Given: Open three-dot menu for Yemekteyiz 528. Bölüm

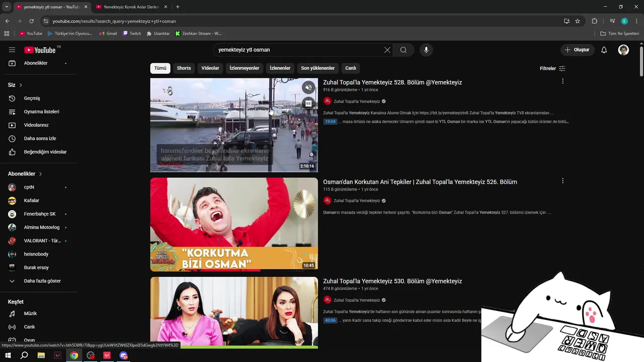Looking at the screenshot, I should pos(562,81).
